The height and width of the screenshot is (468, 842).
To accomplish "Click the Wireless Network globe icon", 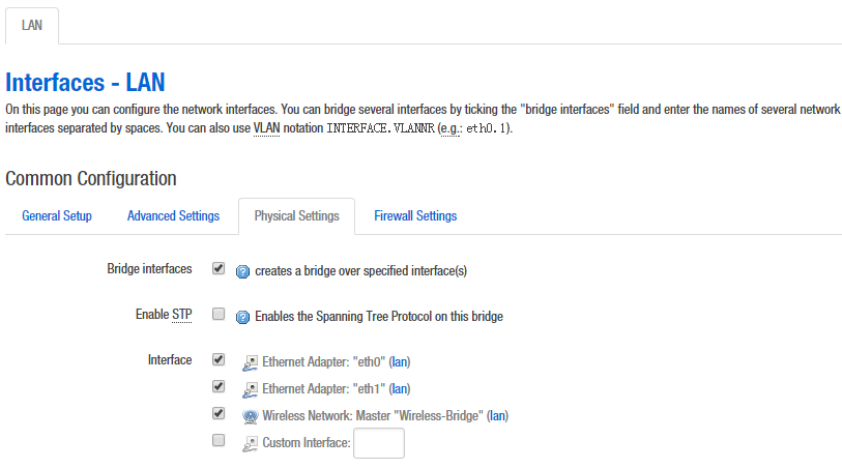I will (250, 415).
